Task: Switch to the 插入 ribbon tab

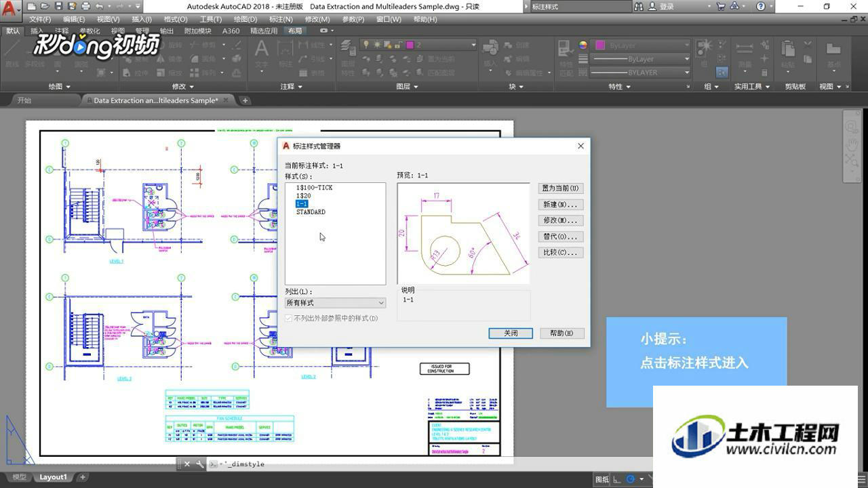Action: (37, 31)
